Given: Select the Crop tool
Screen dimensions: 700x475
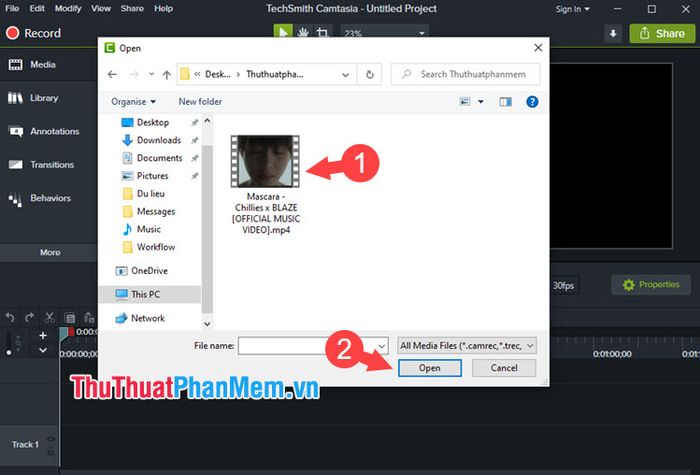Looking at the screenshot, I should coord(322,32).
